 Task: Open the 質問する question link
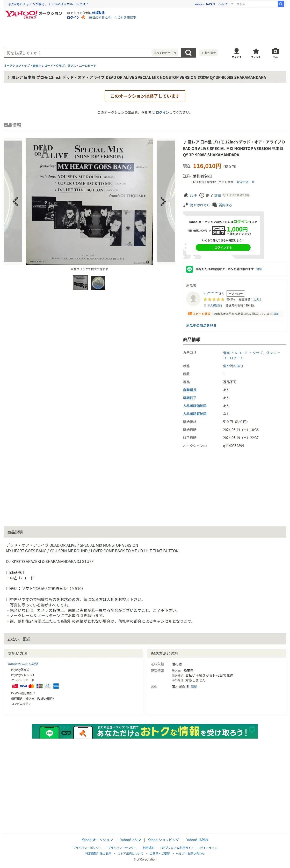[x=222, y=205]
